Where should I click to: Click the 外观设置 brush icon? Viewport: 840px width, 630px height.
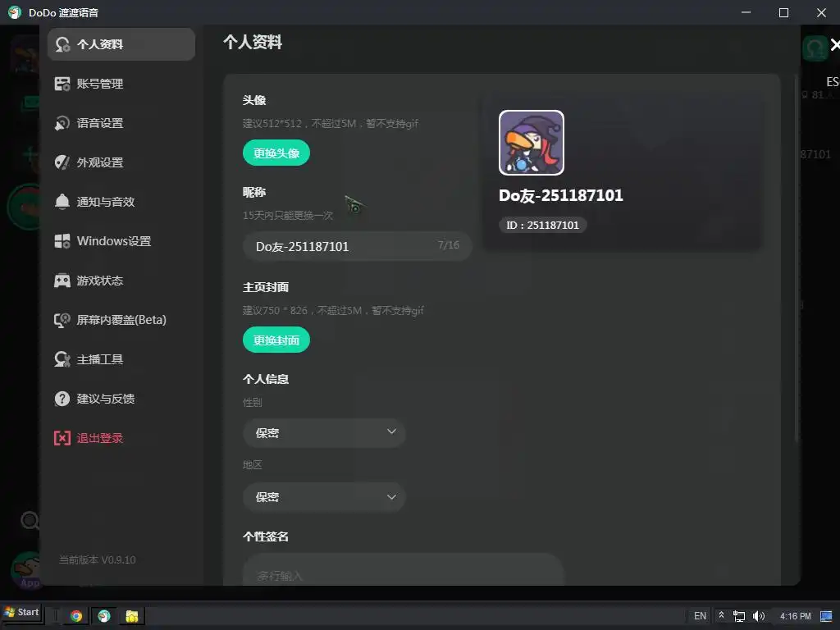tap(62, 162)
